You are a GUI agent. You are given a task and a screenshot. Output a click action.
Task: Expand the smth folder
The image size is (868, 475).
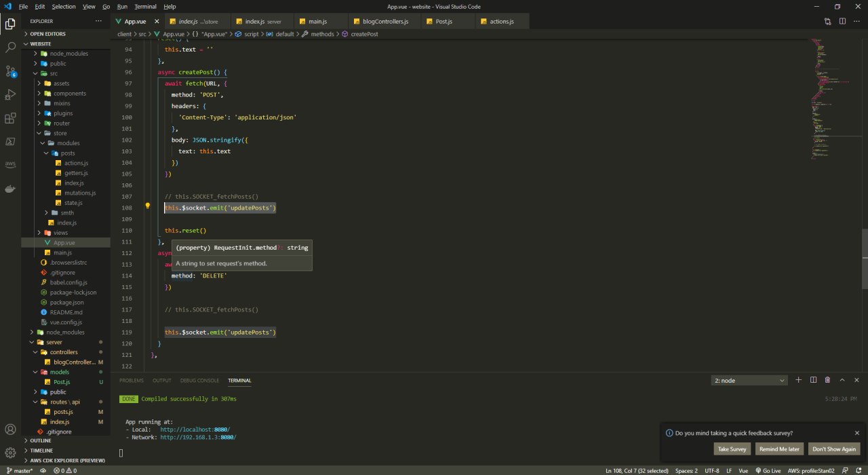pyautogui.click(x=67, y=212)
